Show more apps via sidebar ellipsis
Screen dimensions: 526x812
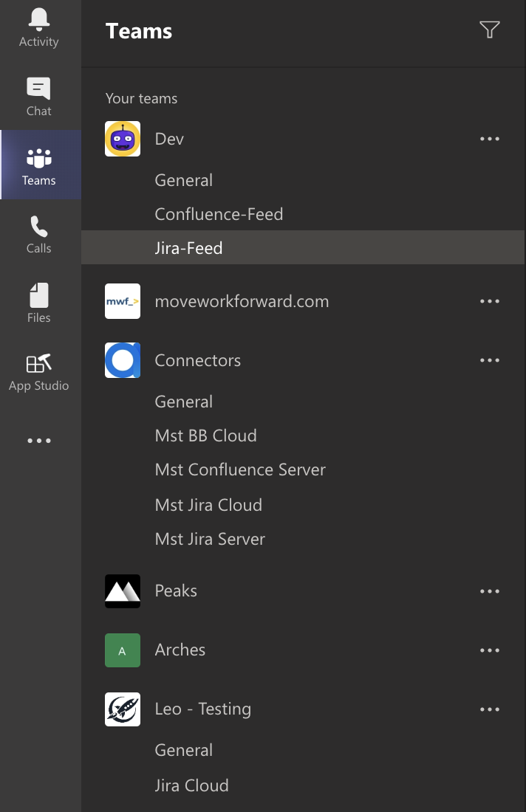38,441
